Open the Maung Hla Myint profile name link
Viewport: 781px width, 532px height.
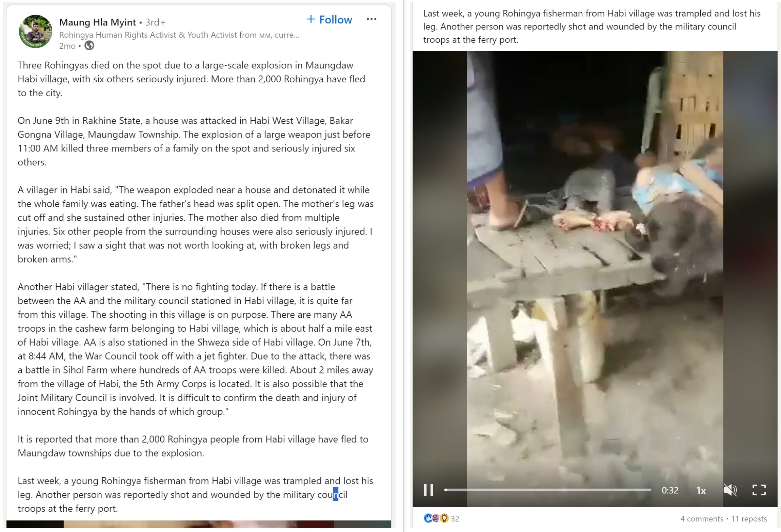[98, 22]
